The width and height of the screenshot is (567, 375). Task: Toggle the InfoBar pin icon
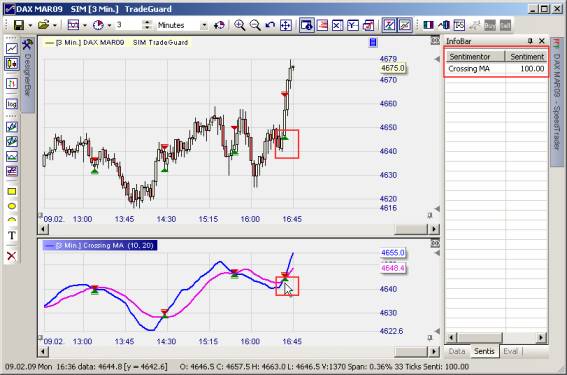(x=530, y=41)
